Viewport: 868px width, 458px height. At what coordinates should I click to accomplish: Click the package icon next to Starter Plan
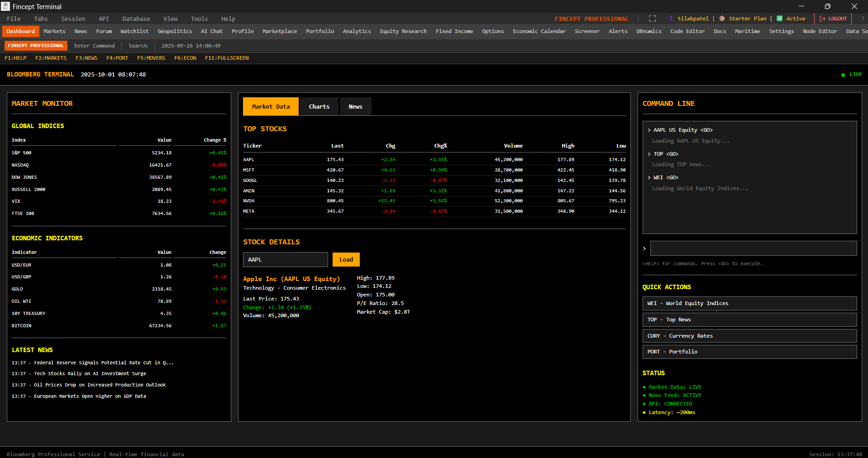point(721,19)
